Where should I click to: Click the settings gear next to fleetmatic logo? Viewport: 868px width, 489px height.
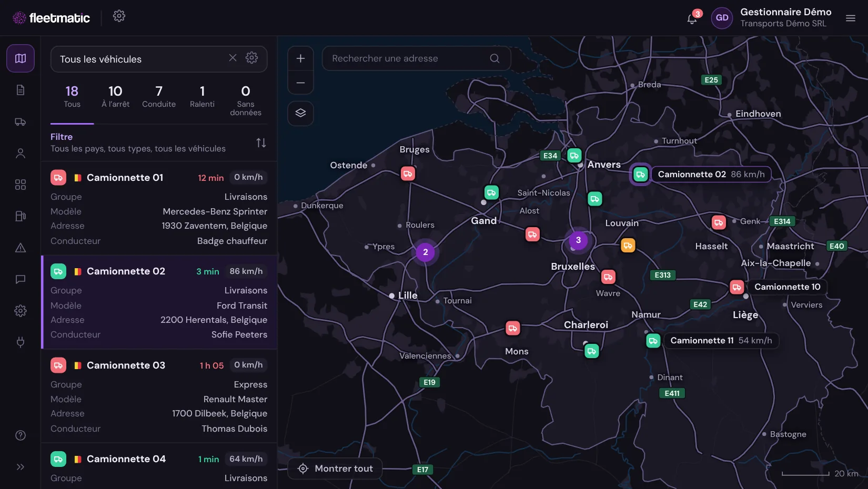point(119,16)
